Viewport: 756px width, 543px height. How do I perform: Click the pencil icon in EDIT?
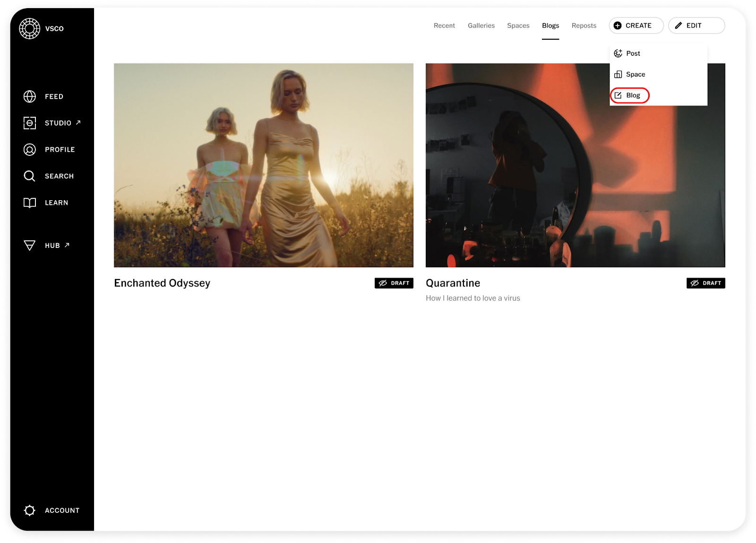point(679,25)
